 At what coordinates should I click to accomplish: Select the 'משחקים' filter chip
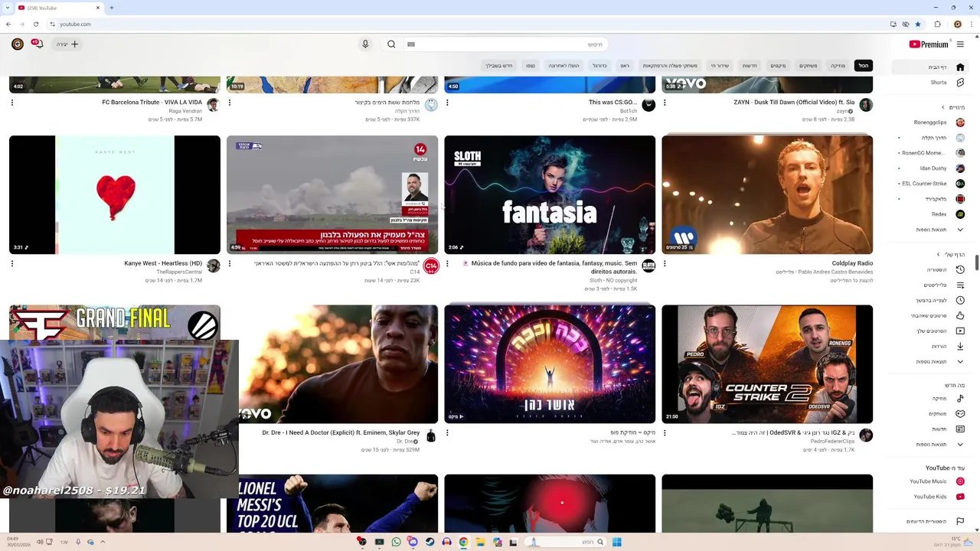(x=808, y=66)
